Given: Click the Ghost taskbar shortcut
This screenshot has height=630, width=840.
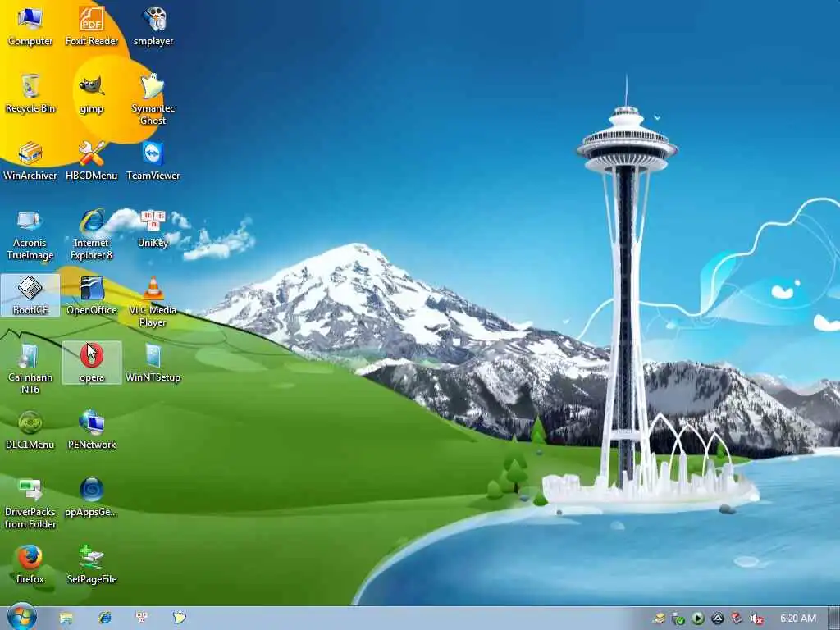Looking at the screenshot, I should pyautogui.click(x=180, y=619).
